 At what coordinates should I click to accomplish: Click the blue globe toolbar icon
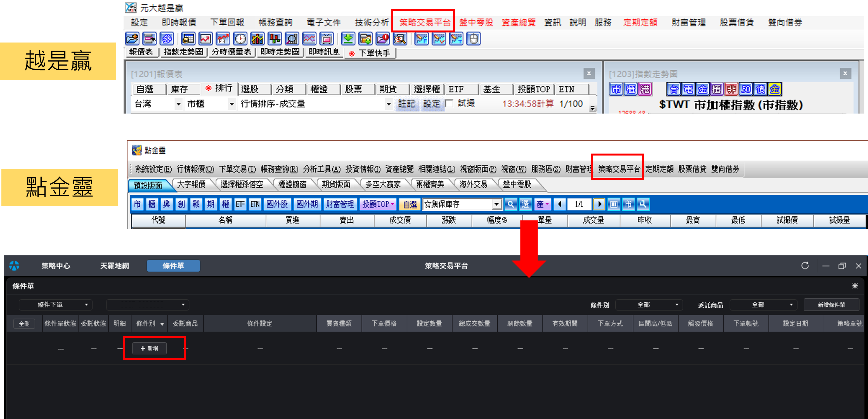(167, 39)
